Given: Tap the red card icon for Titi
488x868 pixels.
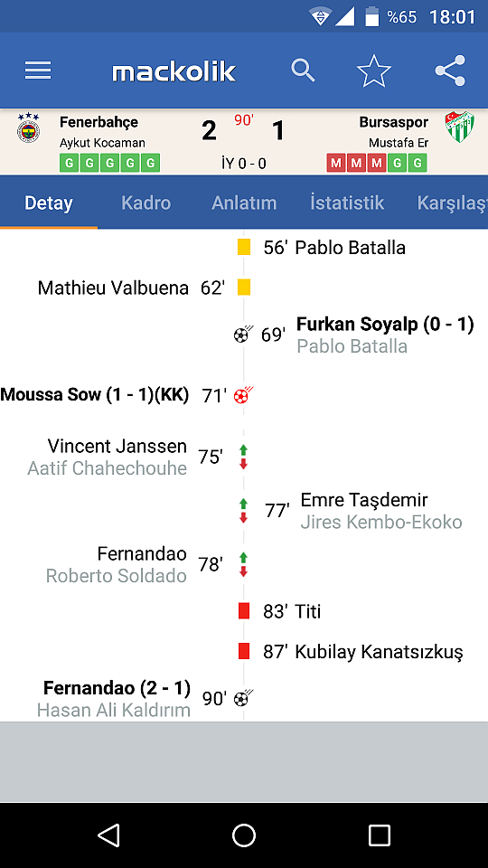Looking at the screenshot, I should tap(244, 611).
